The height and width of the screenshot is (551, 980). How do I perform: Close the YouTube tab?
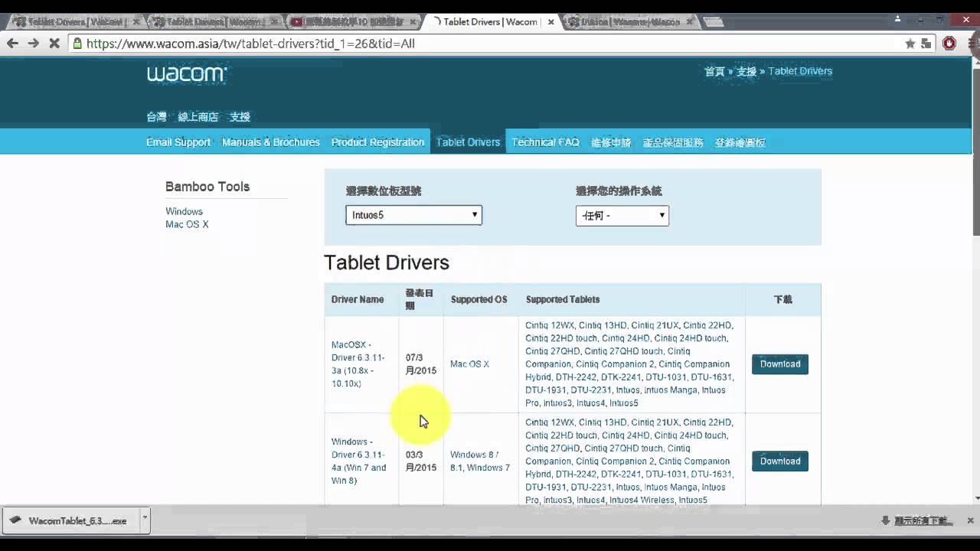tap(413, 21)
